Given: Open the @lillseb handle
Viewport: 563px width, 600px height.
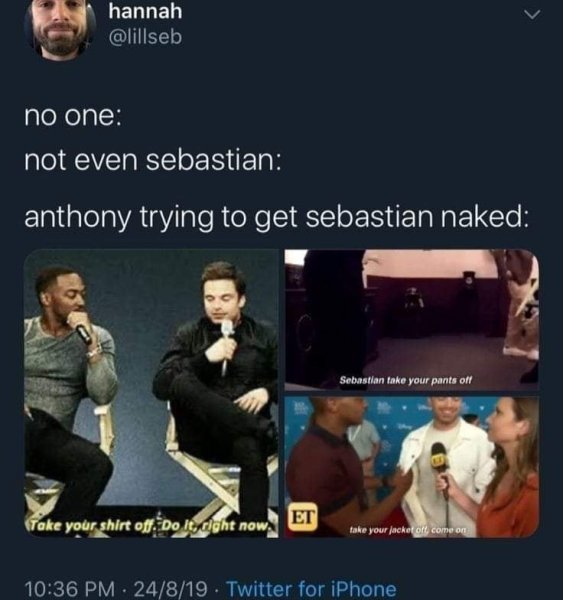Looking at the screenshot, I should (145, 37).
